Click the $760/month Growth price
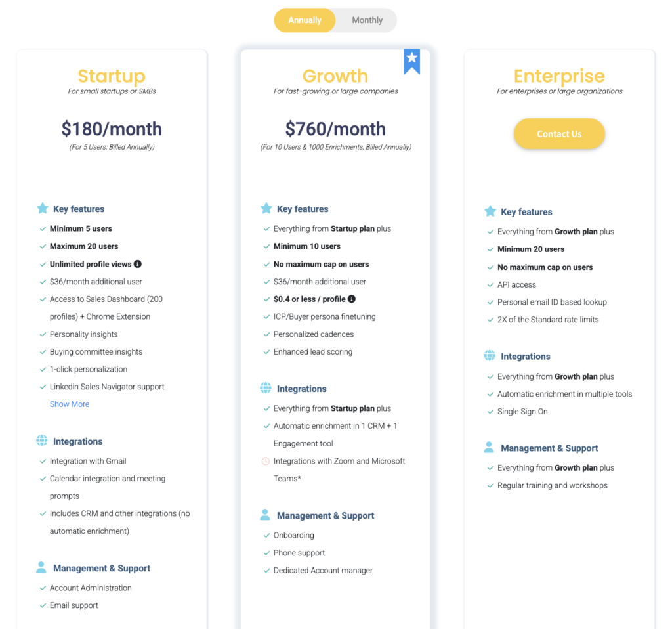Image resolution: width=672 pixels, height=629 pixels. (x=335, y=129)
